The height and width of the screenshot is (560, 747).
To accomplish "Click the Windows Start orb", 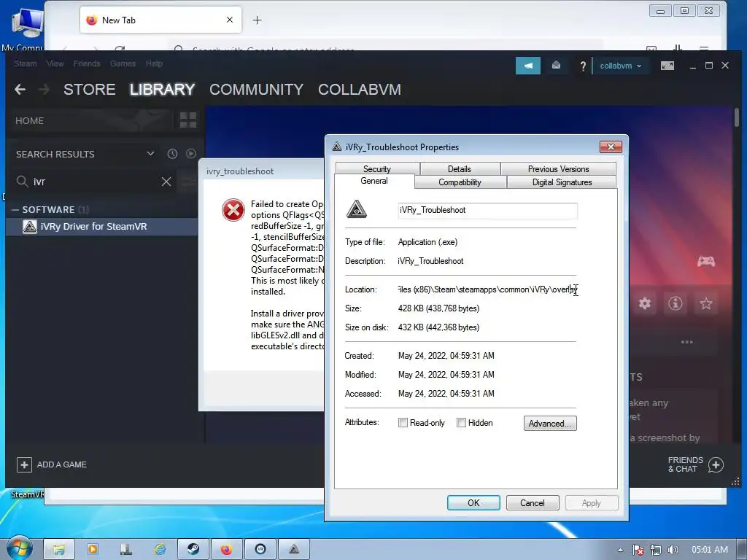I will click(19, 548).
